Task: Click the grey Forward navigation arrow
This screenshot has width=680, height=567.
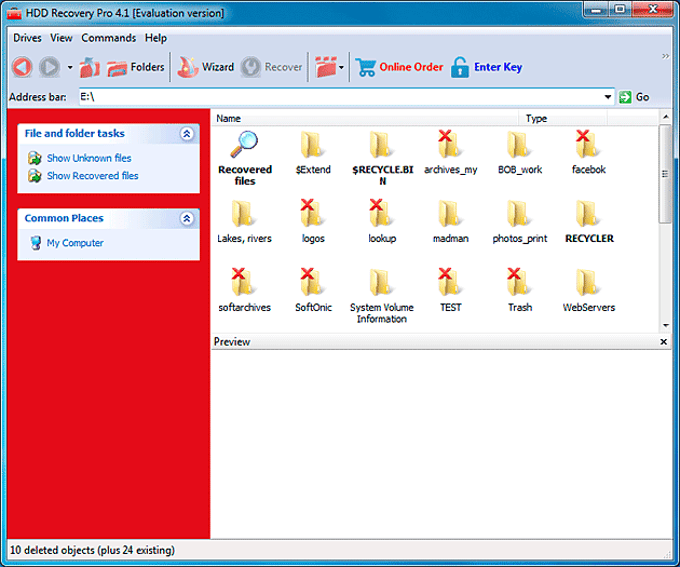Action: click(x=49, y=67)
